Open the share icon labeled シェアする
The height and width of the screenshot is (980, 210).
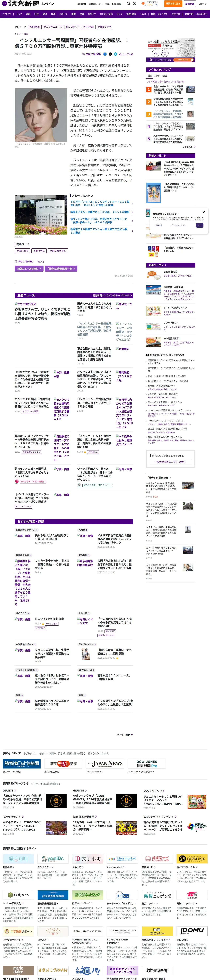point(126,54)
